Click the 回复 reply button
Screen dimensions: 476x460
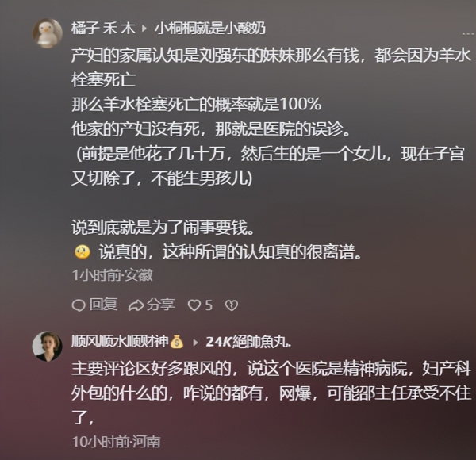coord(103,305)
